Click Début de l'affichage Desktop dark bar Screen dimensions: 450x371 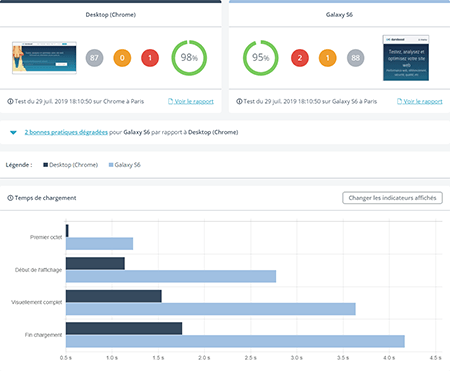click(x=95, y=263)
